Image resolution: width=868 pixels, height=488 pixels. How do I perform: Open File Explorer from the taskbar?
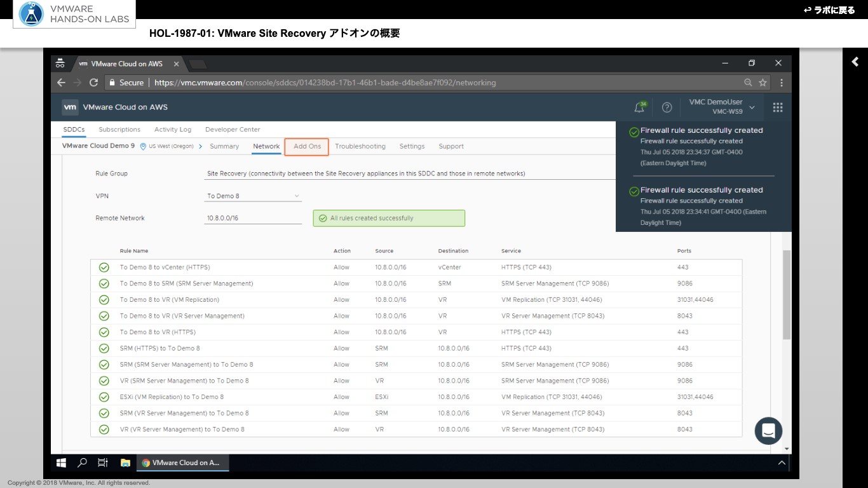[125, 463]
